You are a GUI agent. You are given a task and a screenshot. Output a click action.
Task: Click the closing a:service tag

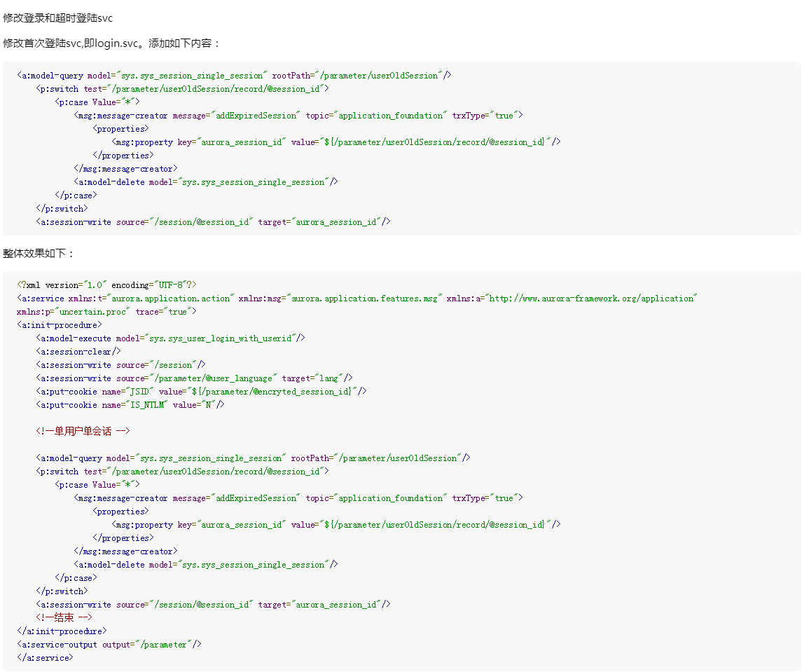coord(46,658)
